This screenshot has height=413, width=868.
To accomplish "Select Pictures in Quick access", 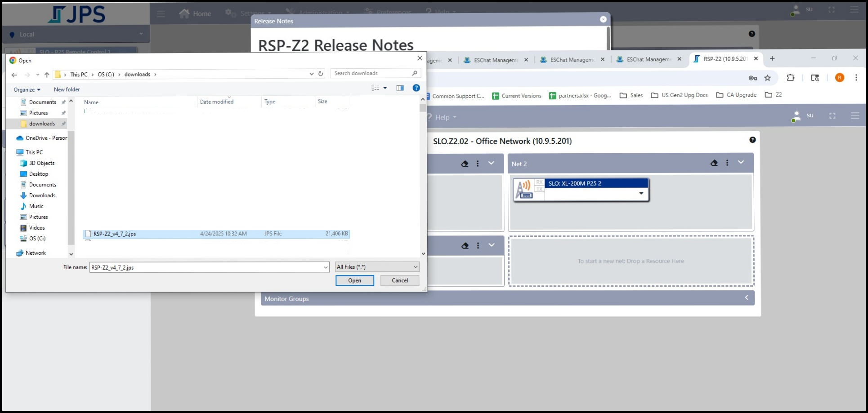I will point(39,113).
